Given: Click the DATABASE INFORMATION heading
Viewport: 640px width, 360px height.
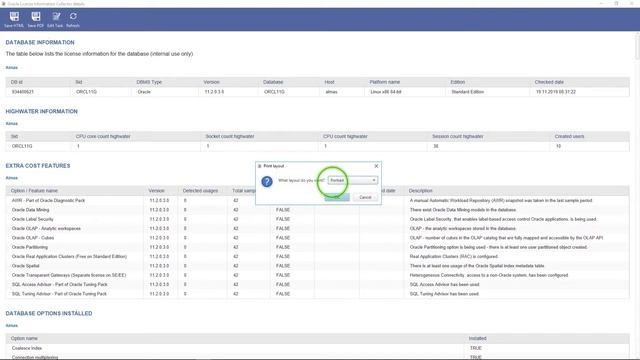Looking at the screenshot, I should tap(40, 42).
